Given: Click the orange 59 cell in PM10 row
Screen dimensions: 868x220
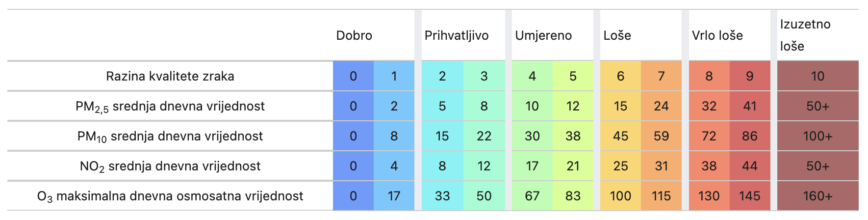Looking at the screenshot, I should (661, 136).
